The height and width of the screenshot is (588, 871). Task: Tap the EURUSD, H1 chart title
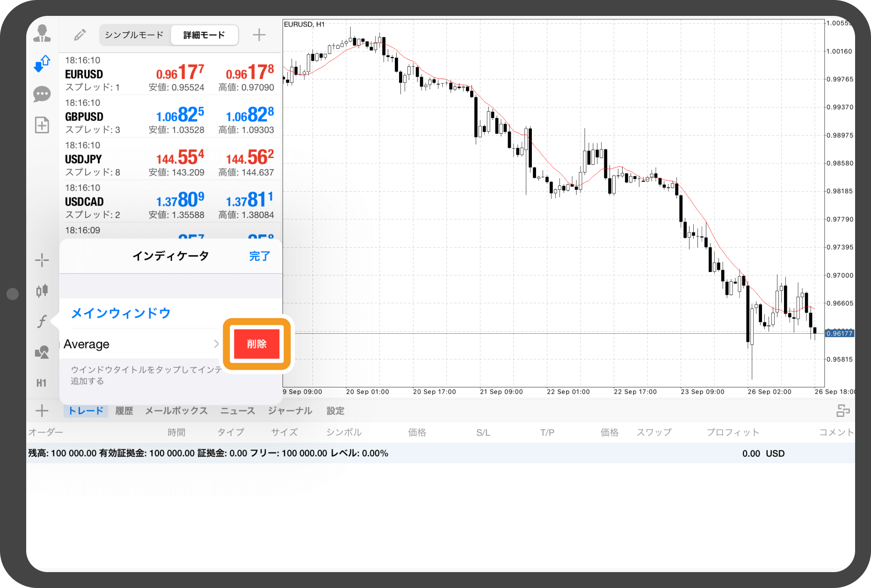point(304,24)
